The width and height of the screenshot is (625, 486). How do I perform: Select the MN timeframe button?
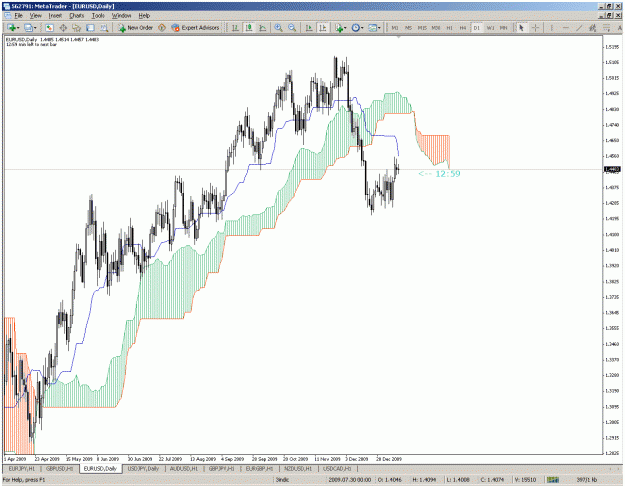click(x=504, y=28)
